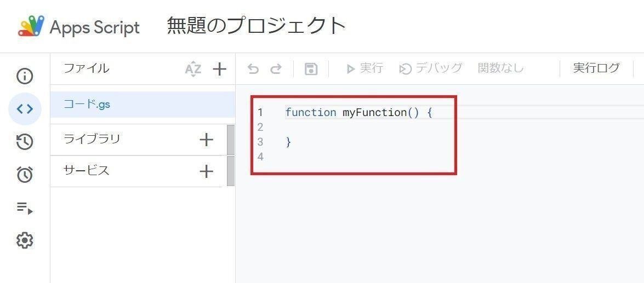The width and height of the screenshot is (644, 283).
Task: Sort files with the AZ icon
Action: coord(193,69)
